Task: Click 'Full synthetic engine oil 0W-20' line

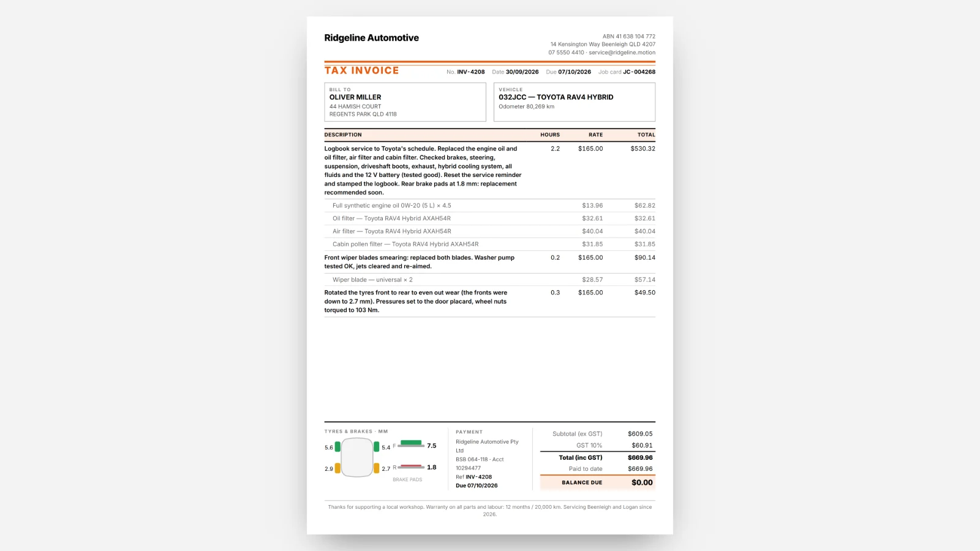Action: coord(392,206)
